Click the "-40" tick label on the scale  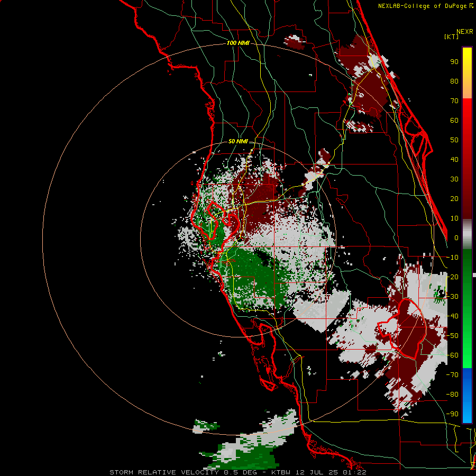click(452, 316)
